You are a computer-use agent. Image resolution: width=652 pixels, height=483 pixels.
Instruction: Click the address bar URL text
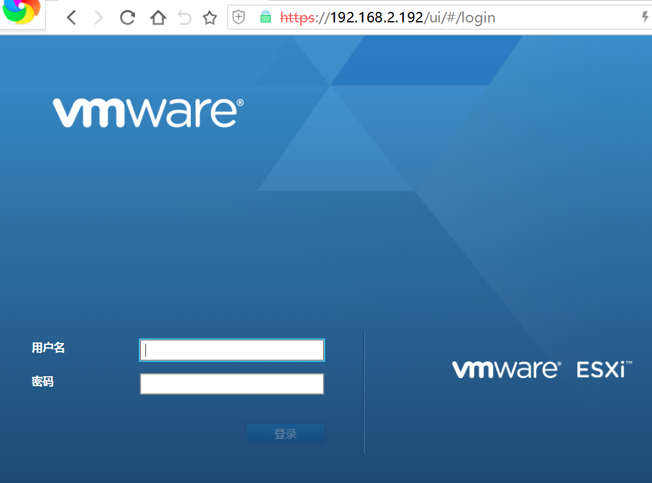coord(388,17)
